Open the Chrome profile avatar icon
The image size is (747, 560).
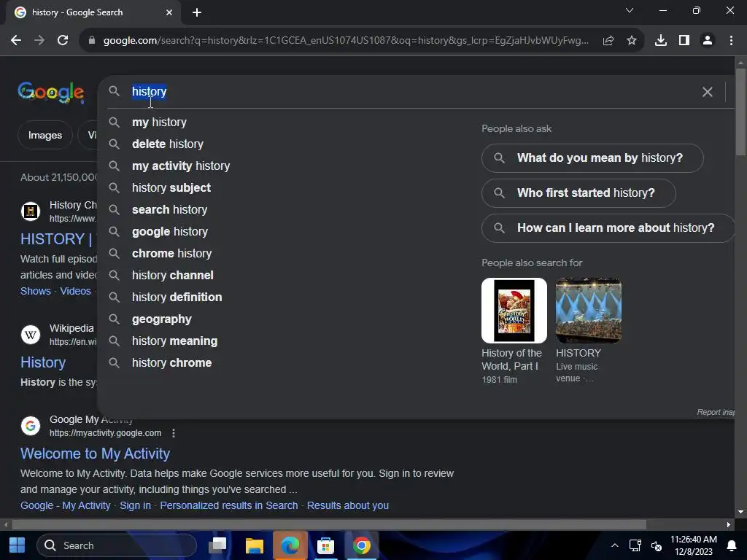pos(708,41)
